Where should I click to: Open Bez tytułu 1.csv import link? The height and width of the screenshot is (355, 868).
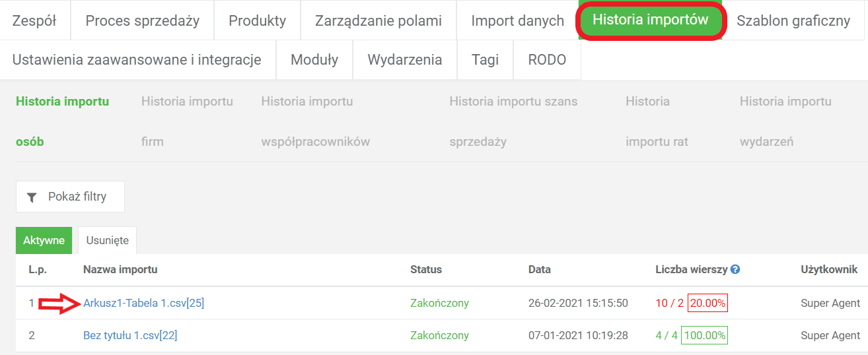[x=130, y=335]
